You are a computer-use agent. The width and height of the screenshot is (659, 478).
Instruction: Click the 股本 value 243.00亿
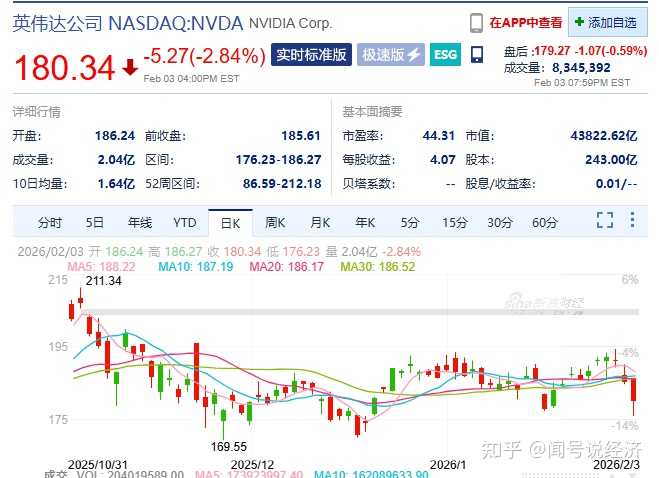[611, 160]
